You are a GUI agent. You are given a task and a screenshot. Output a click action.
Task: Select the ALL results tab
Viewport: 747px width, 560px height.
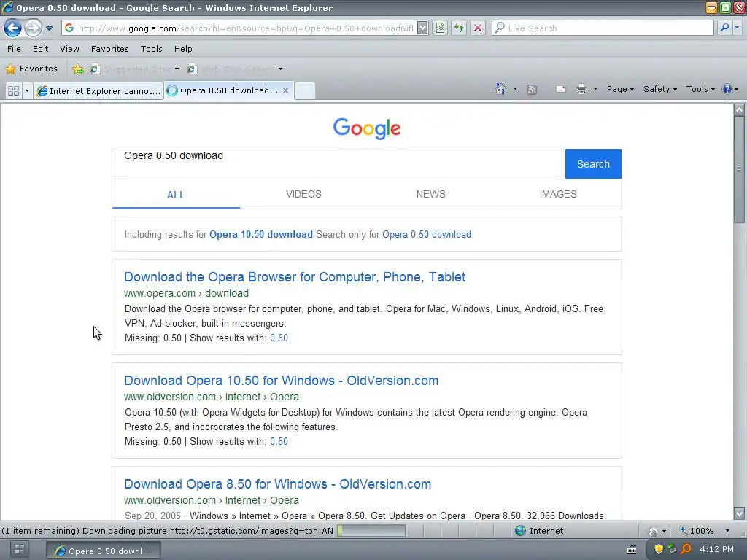pyautogui.click(x=176, y=195)
